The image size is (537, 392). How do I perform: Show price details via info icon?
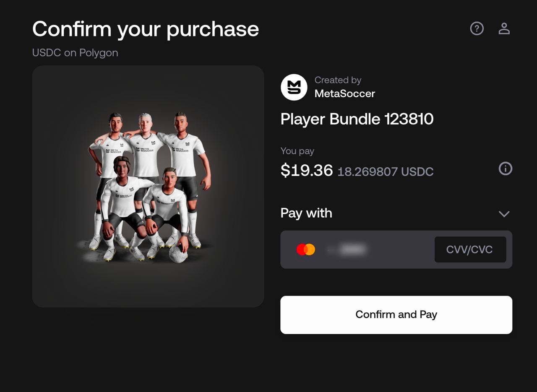pos(505,169)
